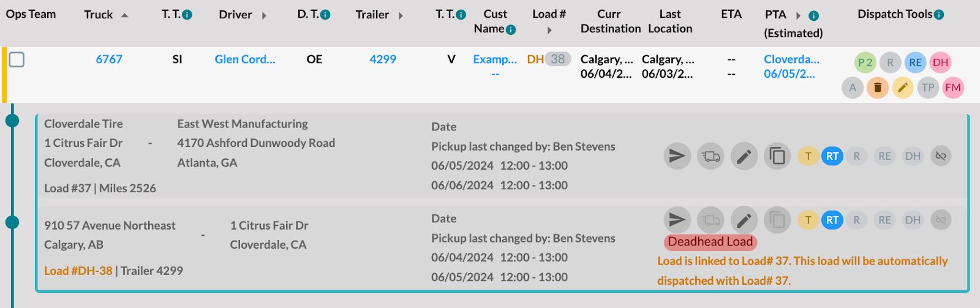980x308 pixels.
Task: Click the copy icon in Load #37 row
Action: [777, 156]
